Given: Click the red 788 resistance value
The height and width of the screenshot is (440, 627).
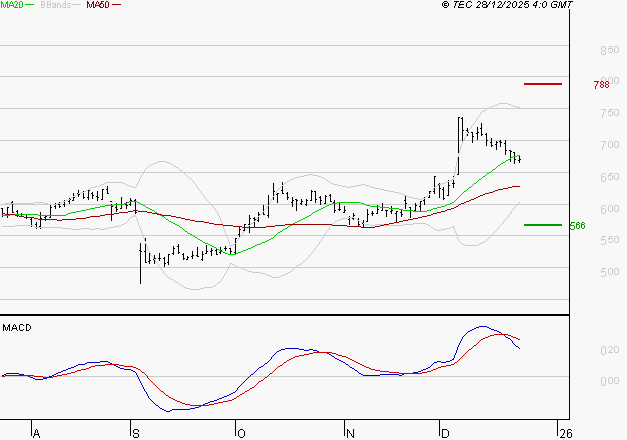Looking at the screenshot, I should 601,84.
